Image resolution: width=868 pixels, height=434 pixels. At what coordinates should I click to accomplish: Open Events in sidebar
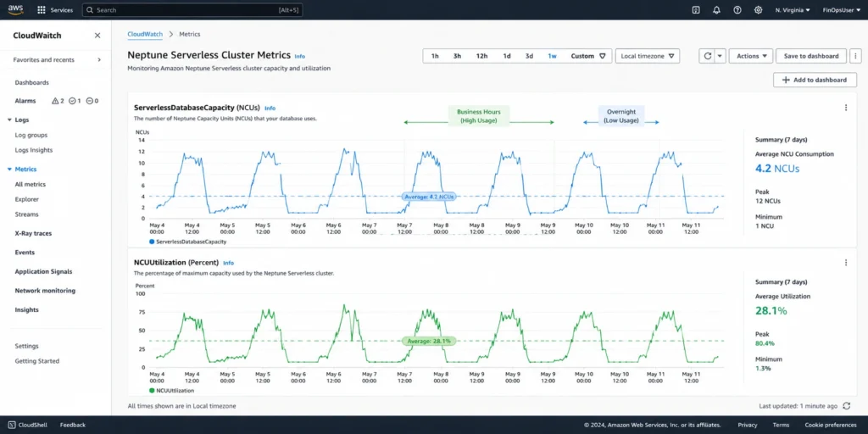(x=25, y=253)
